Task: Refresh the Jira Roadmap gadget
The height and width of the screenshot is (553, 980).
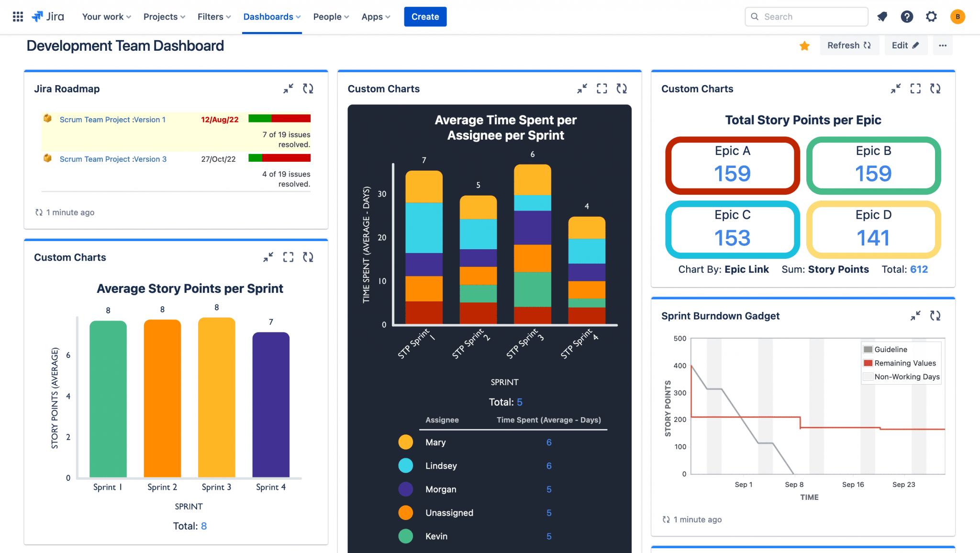Action: click(x=308, y=88)
